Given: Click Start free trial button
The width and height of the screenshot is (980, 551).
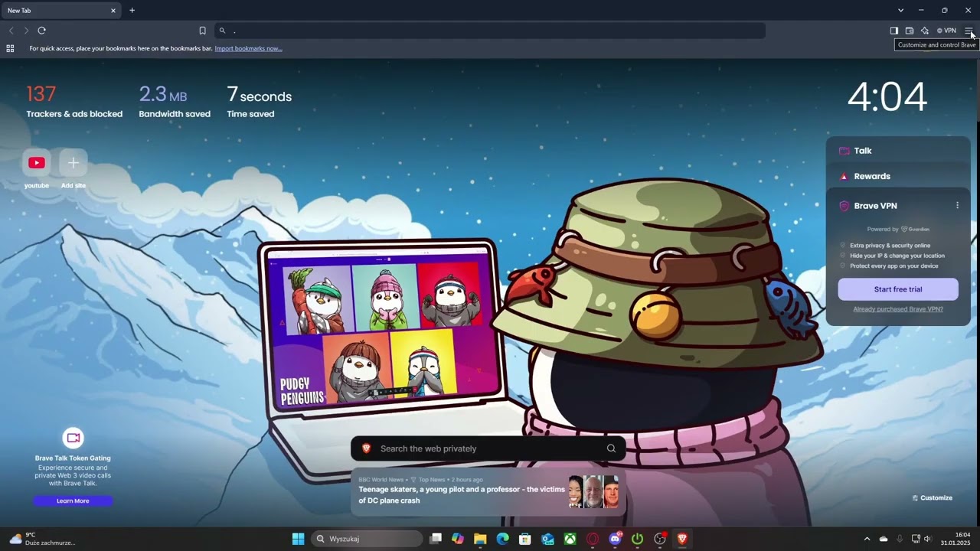Looking at the screenshot, I should pos(898,289).
